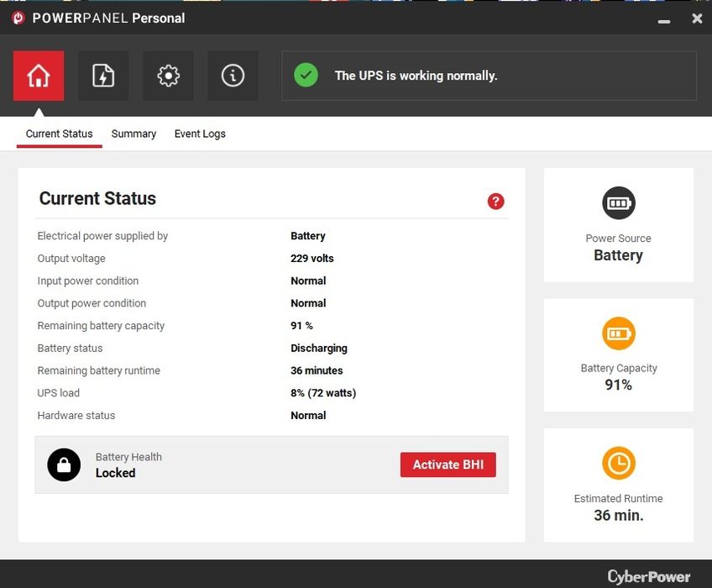Open the Information section icon
This screenshot has width=712, height=588.
233,76
